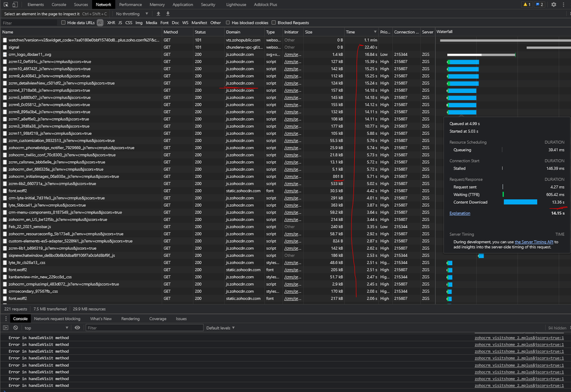Screen dimensions: 571x392
Task: Toggle the device toolbar icon
Action: (x=15, y=5)
